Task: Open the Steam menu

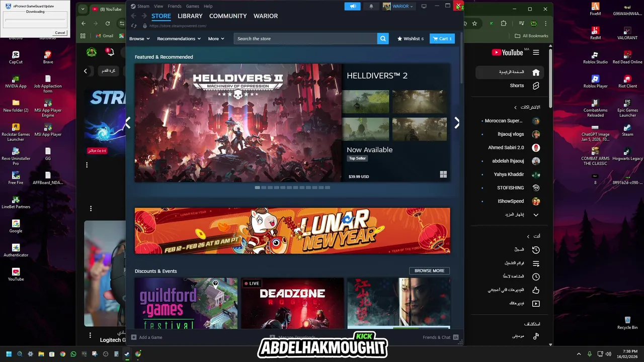Action: click(140, 6)
